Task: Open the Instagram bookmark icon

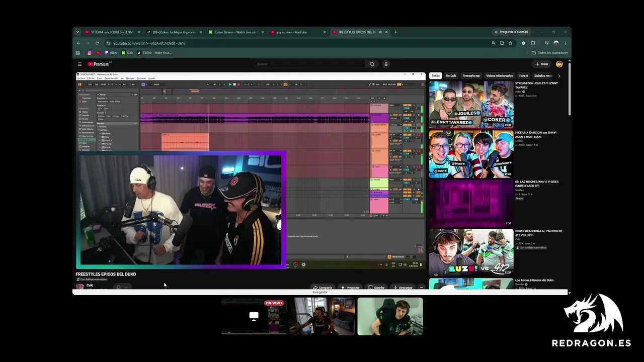Action: click(90, 53)
